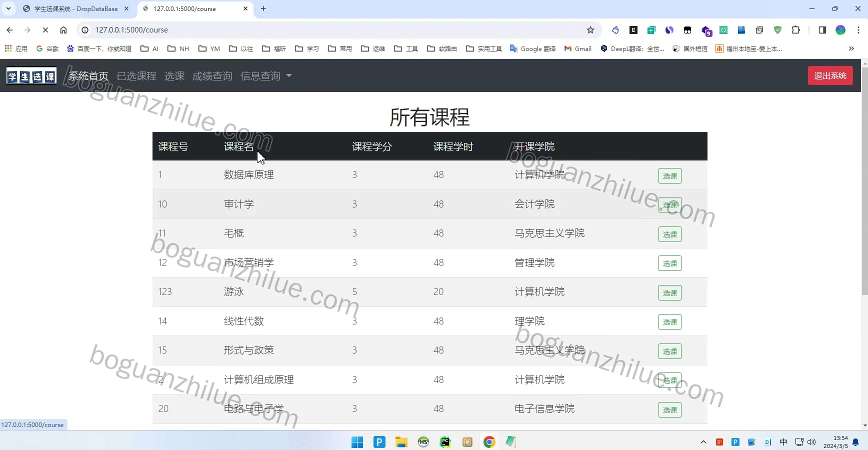
Task: Open AI bookmarks folder
Action: [x=149, y=48]
